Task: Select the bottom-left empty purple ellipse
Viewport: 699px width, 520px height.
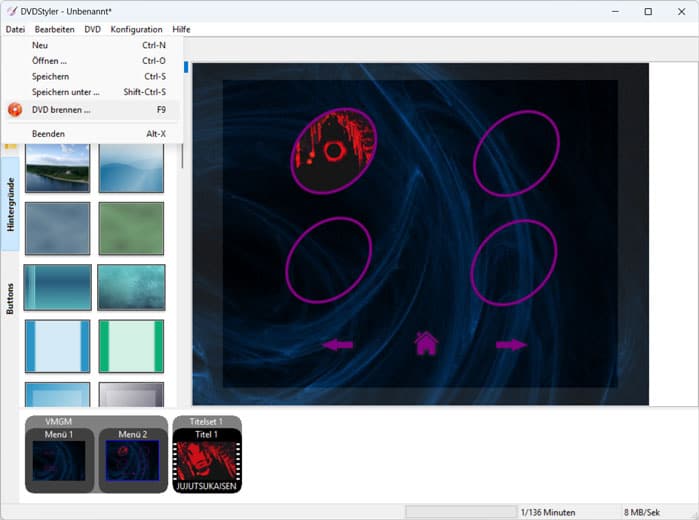Action: tap(328, 259)
